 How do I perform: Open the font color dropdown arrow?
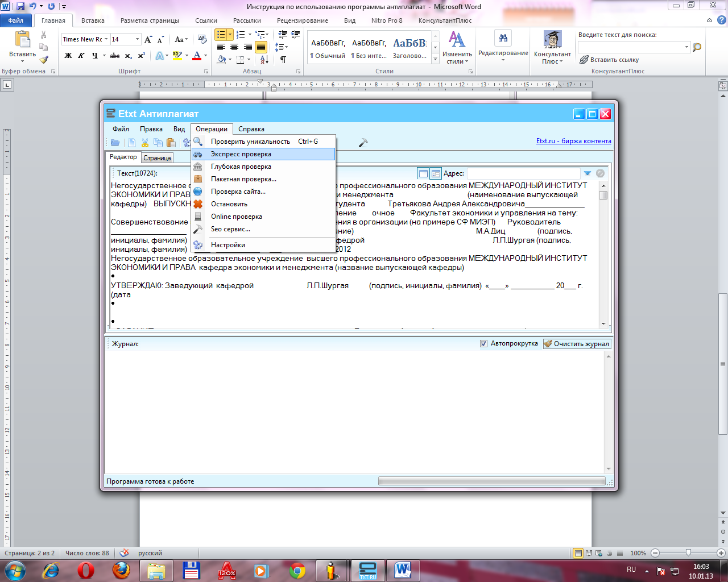[x=205, y=56]
